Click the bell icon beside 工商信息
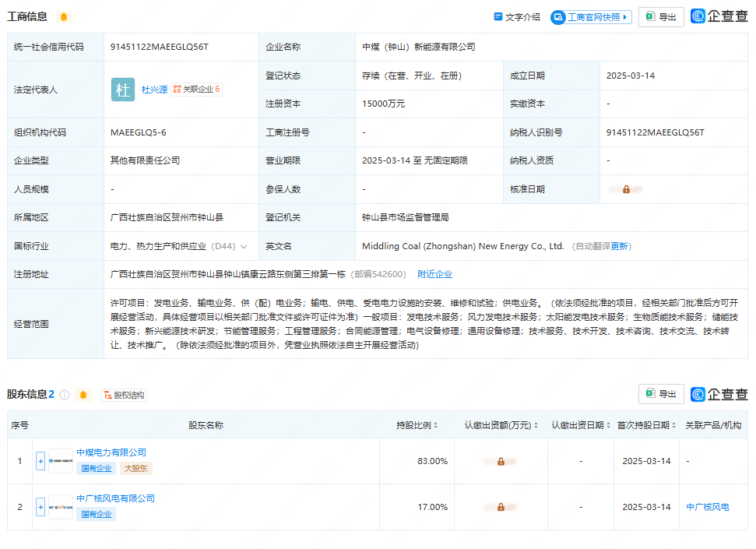This screenshot has height=549, width=756. click(64, 17)
